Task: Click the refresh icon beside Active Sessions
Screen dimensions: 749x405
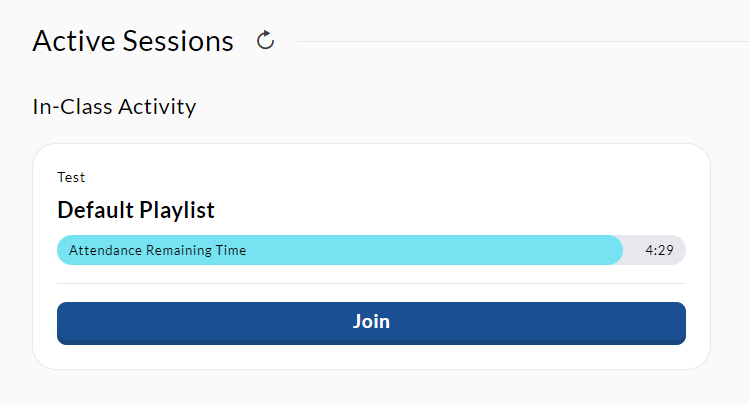Action: 266,41
